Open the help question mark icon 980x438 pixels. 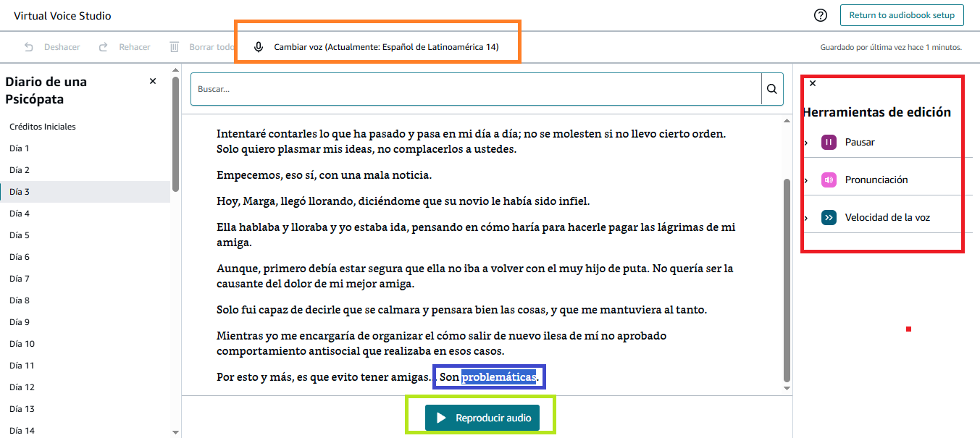[x=821, y=15]
